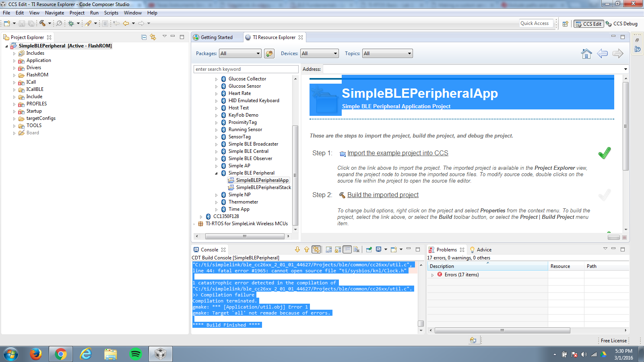The width and height of the screenshot is (644, 362).
Task: Click the Address input field
Action: tap(473, 69)
